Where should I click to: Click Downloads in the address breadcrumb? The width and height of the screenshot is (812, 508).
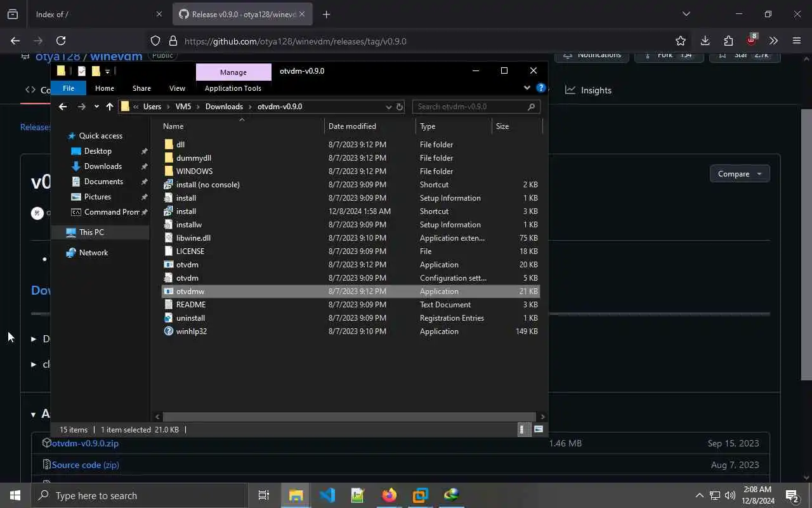(224, 107)
